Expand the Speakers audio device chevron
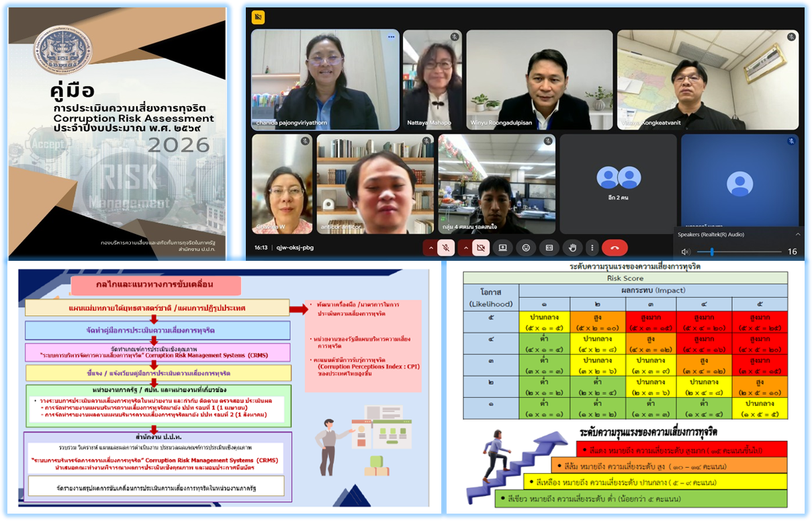812x521 pixels. (x=798, y=235)
